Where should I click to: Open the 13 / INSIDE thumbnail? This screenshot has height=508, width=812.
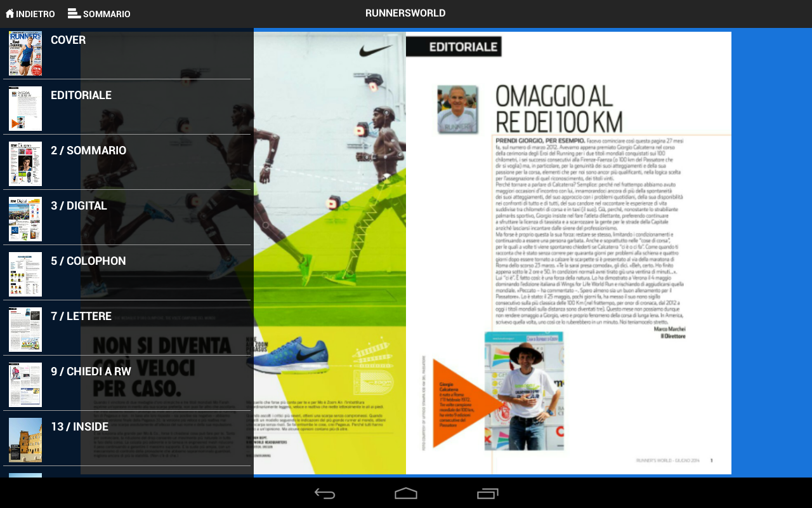pyautogui.click(x=25, y=440)
